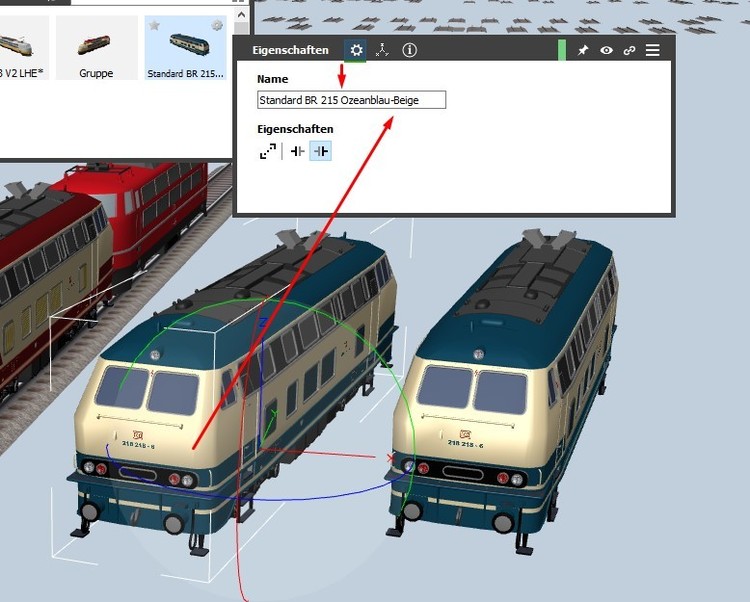Click the chain link icon in panel header
Viewport: 750px width, 602px height.
[629, 50]
